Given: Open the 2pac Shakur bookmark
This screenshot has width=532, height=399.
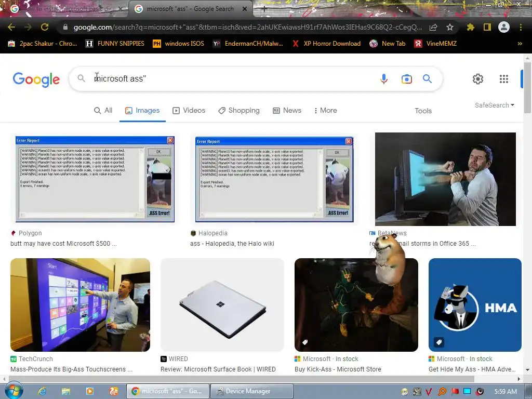Looking at the screenshot, I should click(x=43, y=44).
